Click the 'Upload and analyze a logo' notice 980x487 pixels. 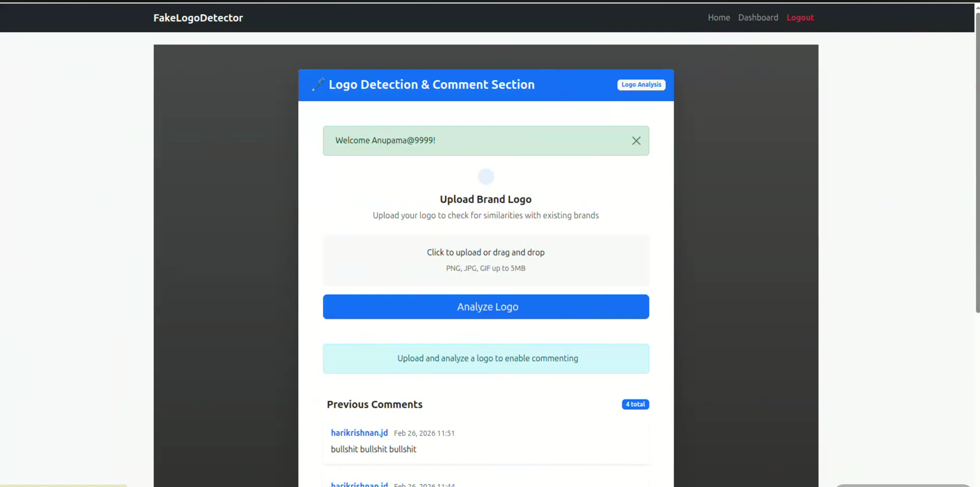(486, 358)
